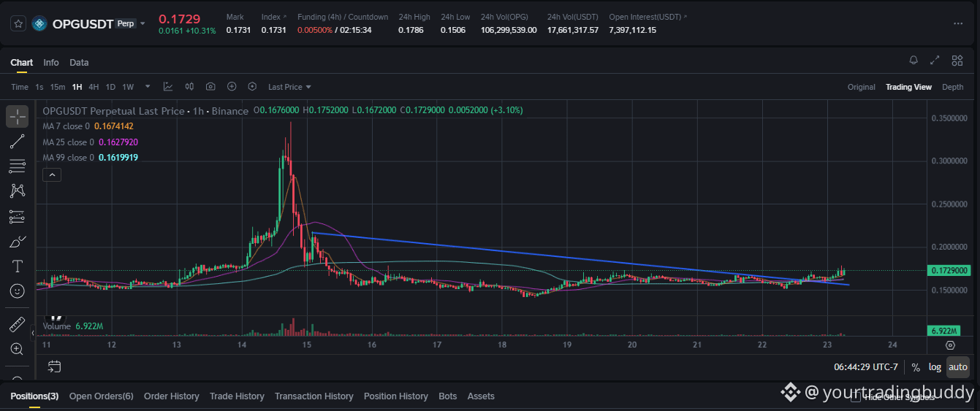Image resolution: width=980 pixels, height=411 pixels.
Task: Open the Open Orders(6) tab
Action: click(x=102, y=396)
